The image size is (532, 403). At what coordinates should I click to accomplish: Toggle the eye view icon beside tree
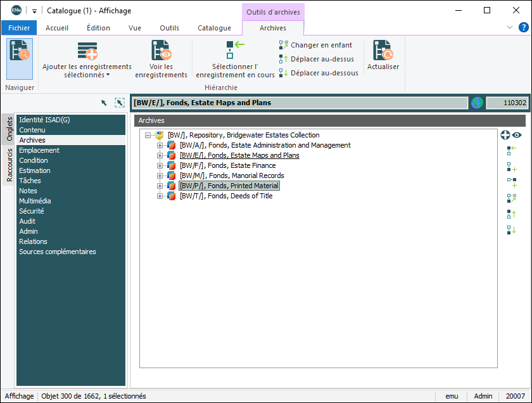pos(517,135)
